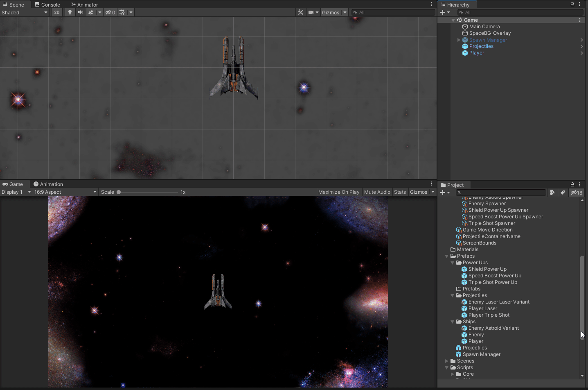The image size is (588, 390).
Task: Open 16:9 Aspect ratio dropdown
Action: (65, 192)
